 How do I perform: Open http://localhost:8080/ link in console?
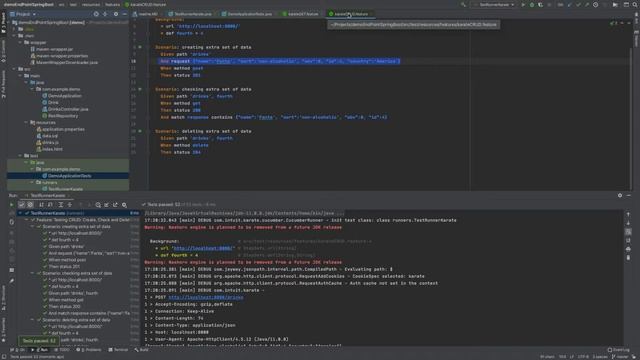[203, 248]
